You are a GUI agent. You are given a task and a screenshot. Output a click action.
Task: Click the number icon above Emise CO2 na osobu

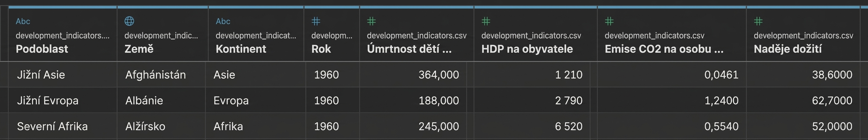pos(609,21)
